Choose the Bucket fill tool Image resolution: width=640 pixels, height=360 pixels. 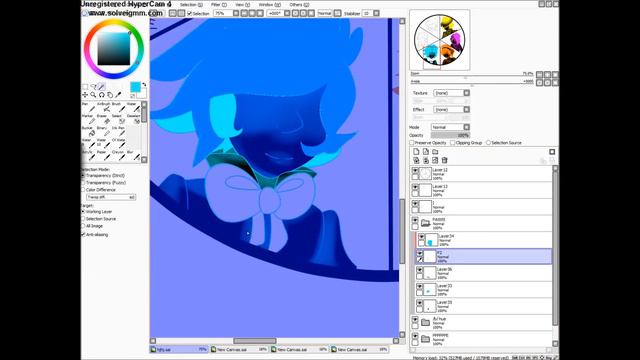88,131
